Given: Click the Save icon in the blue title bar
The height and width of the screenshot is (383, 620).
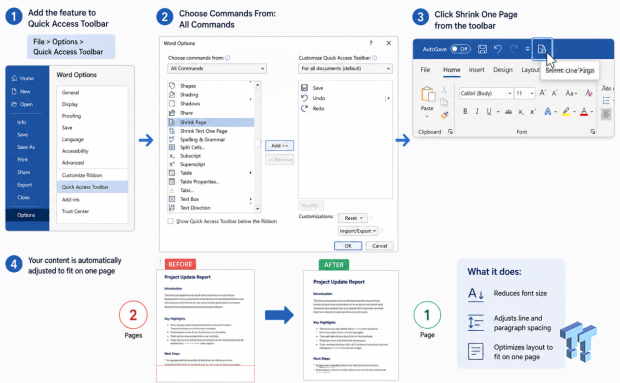Looking at the screenshot, I should [482, 49].
